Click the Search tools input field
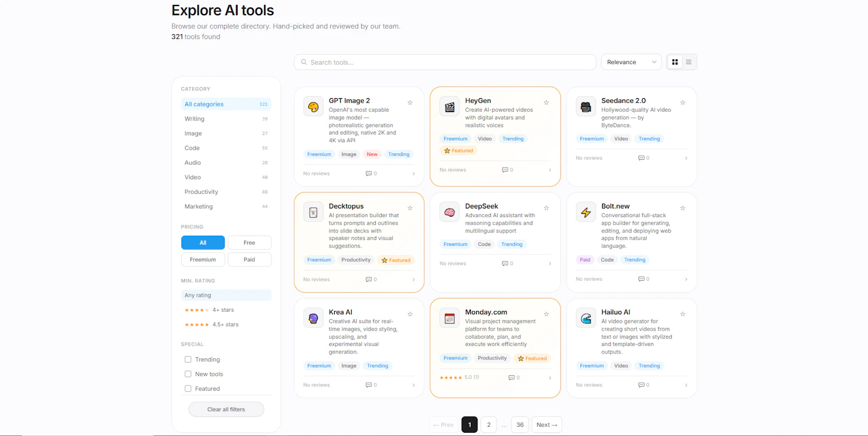 point(445,62)
